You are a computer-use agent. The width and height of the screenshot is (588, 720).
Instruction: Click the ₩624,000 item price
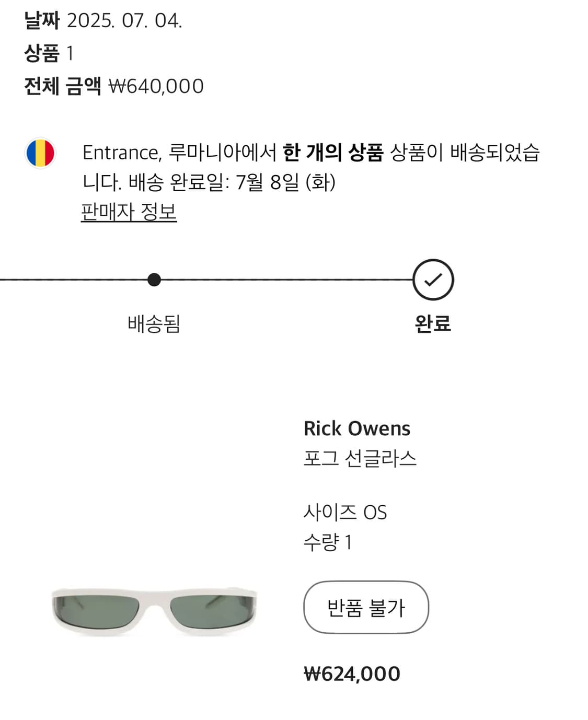coord(352,673)
